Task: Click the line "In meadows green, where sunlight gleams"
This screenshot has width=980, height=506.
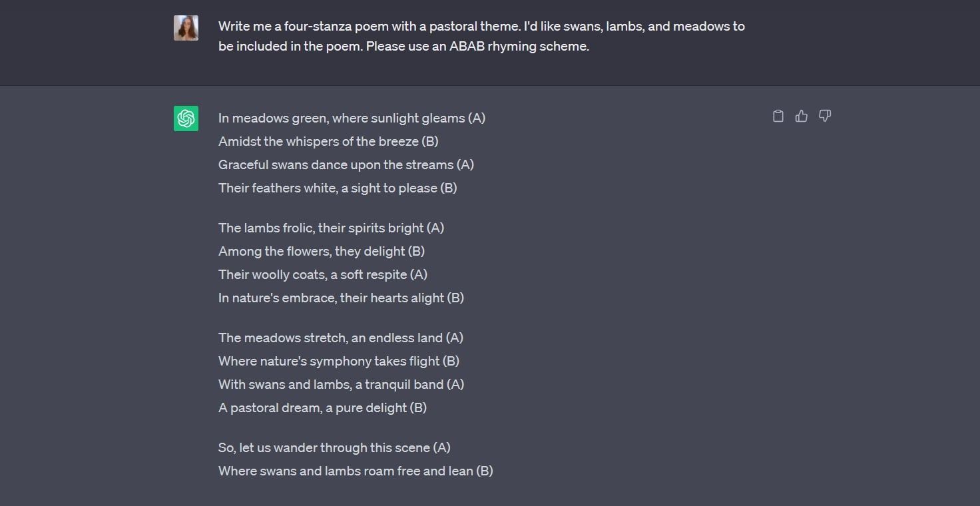Action: pyautogui.click(x=352, y=119)
